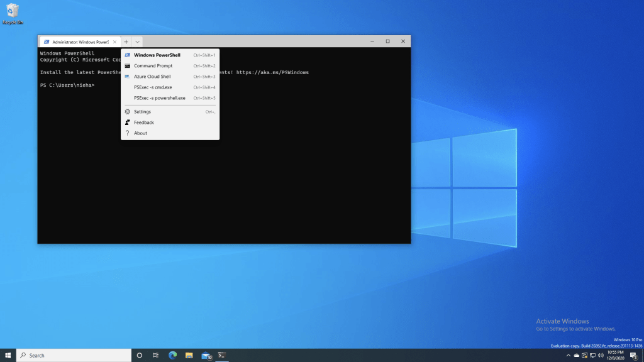Screen dimensions: 644x362
Task: Show hidden system tray icons
Action: [x=569, y=356]
